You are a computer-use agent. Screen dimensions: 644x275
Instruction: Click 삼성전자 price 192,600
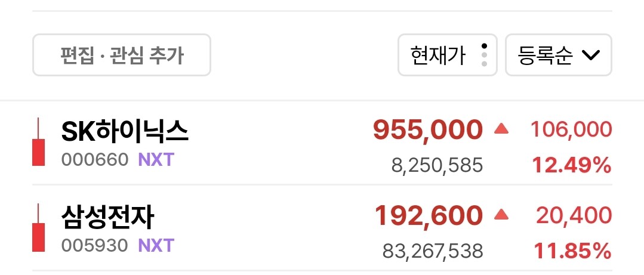click(427, 215)
